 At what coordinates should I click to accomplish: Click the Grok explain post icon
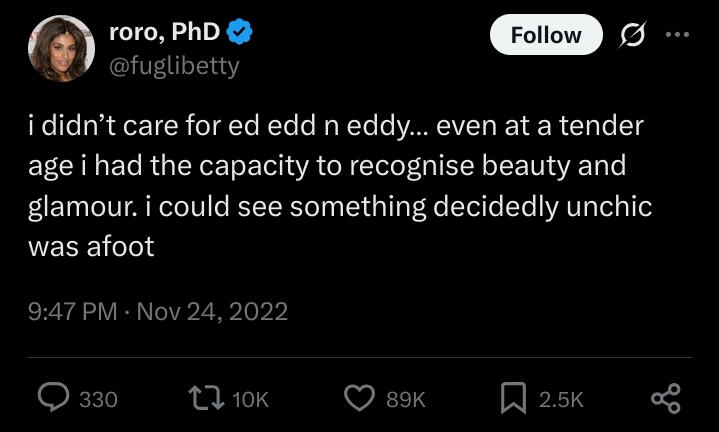pyautogui.click(x=632, y=35)
